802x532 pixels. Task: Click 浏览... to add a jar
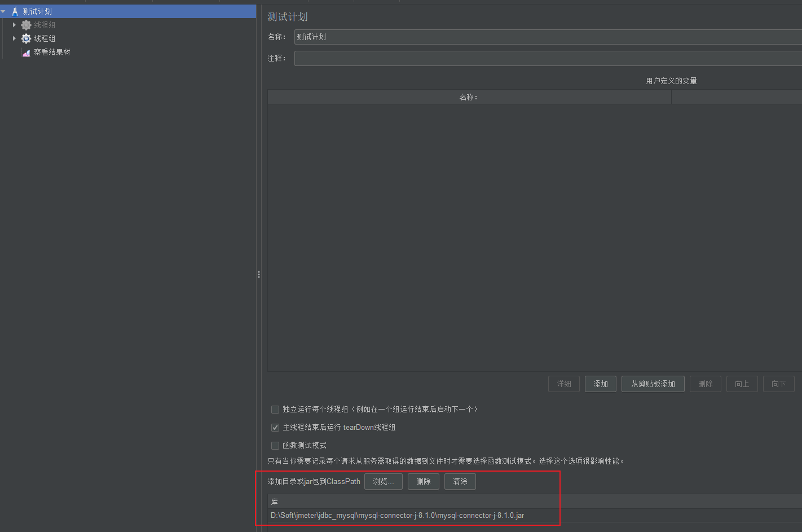point(384,482)
